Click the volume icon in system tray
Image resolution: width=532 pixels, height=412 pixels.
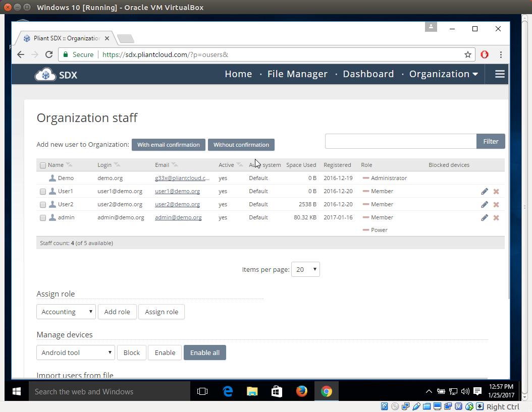point(465,392)
